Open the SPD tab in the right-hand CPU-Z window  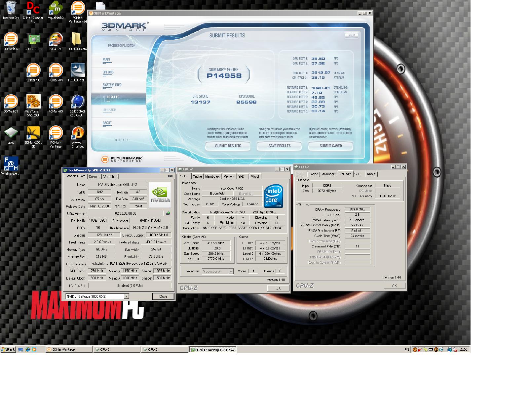358,174
